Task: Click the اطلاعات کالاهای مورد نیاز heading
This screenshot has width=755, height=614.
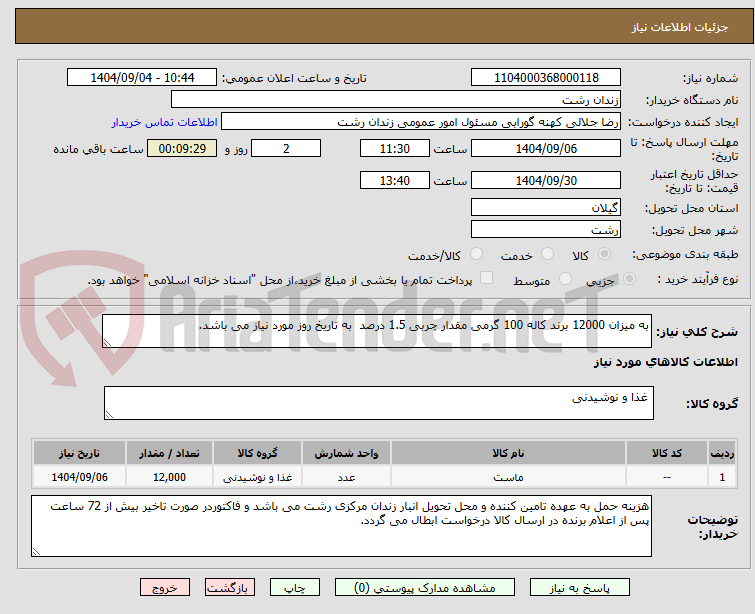Action: point(665,362)
